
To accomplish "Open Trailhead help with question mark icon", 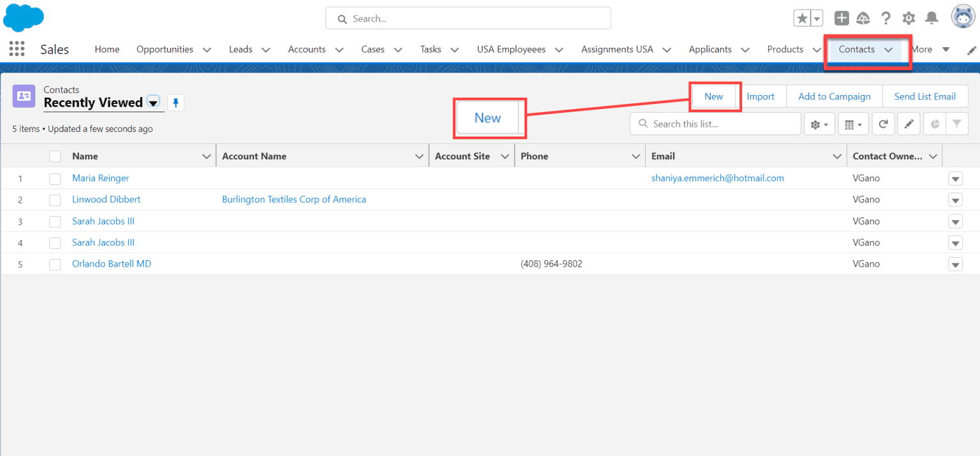I will pyautogui.click(x=886, y=18).
